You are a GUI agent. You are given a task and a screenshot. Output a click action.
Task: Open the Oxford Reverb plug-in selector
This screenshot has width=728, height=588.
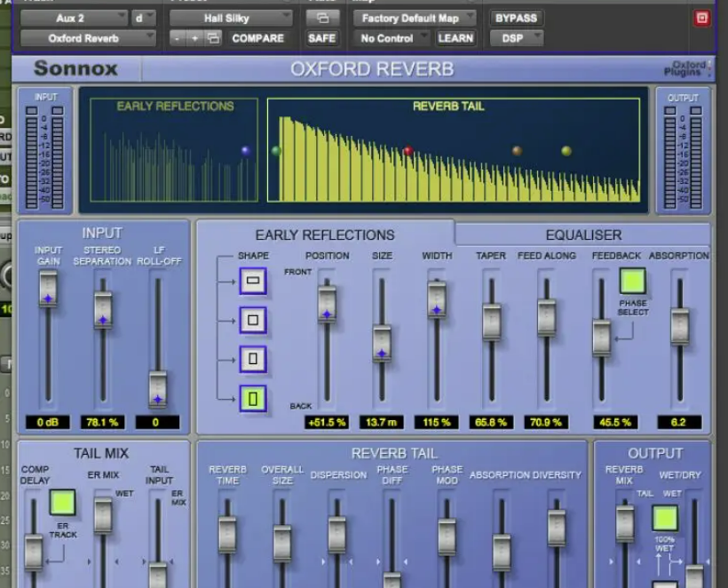tap(88, 38)
